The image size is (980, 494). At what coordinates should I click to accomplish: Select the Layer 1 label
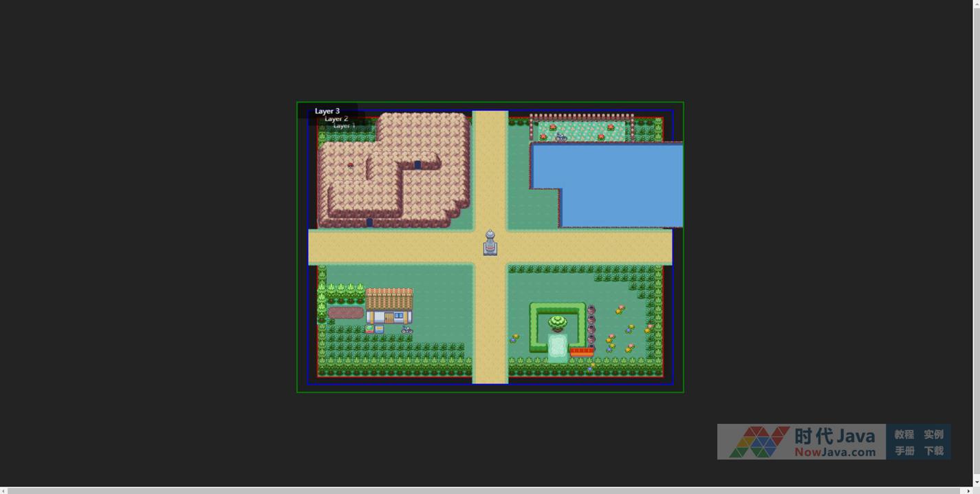pos(345,125)
